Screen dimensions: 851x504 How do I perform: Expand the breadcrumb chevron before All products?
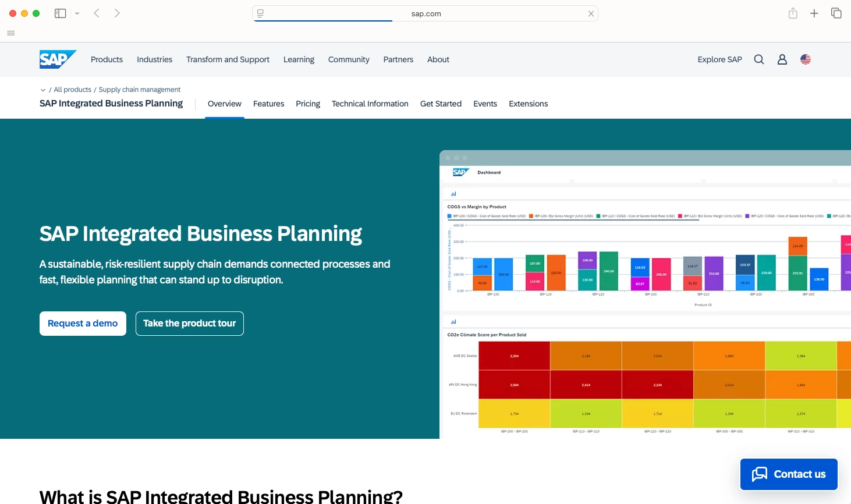tap(43, 90)
